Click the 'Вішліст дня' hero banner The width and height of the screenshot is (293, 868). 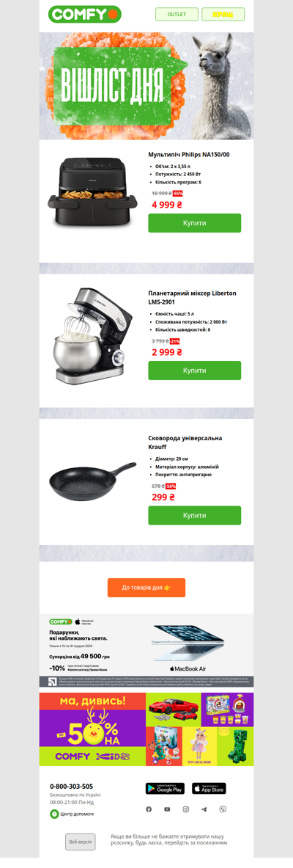click(x=146, y=86)
